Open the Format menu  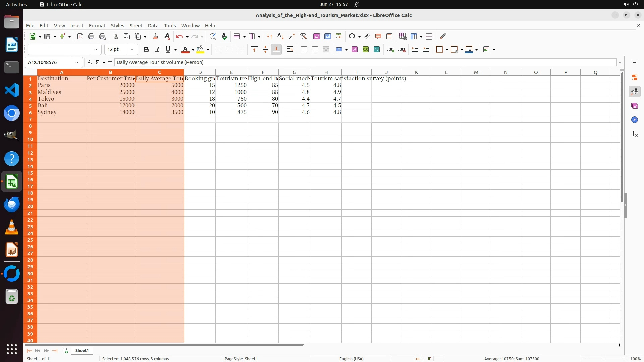click(x=97, y=26)
